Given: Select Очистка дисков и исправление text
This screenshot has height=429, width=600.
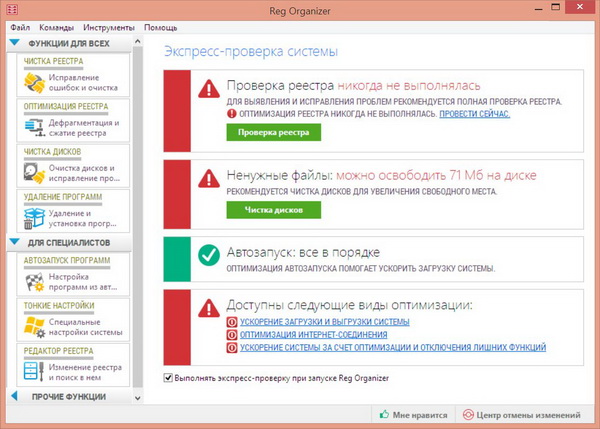Looking at the screenshot, I should (x=84, y=173).
